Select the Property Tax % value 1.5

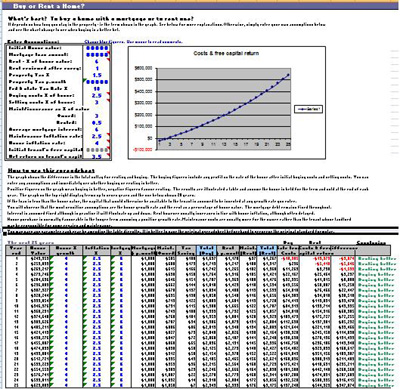97,75
